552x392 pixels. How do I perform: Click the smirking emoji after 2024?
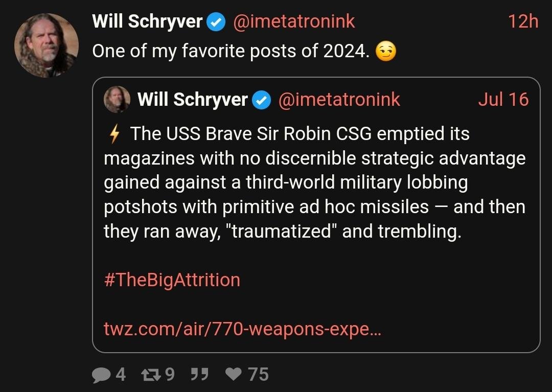pyautogui.click(x=386, y=52)
